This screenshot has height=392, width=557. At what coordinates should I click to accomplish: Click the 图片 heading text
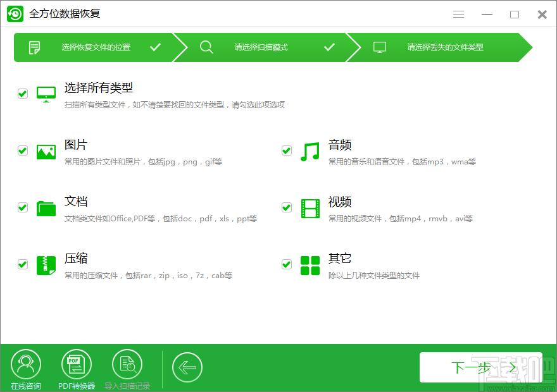[x=76, y=145]
